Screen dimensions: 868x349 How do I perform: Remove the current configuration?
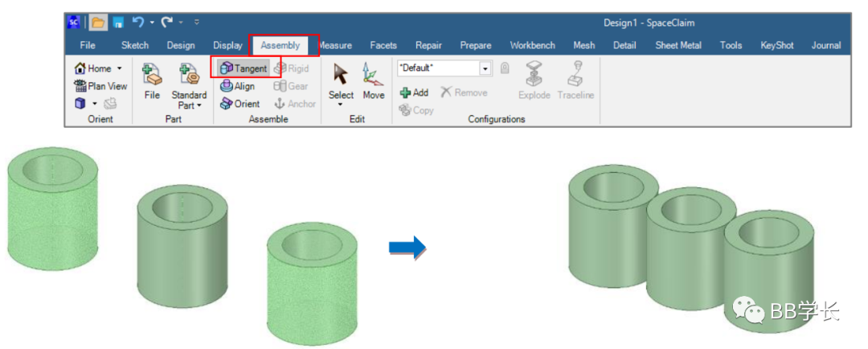coord(464,92)
